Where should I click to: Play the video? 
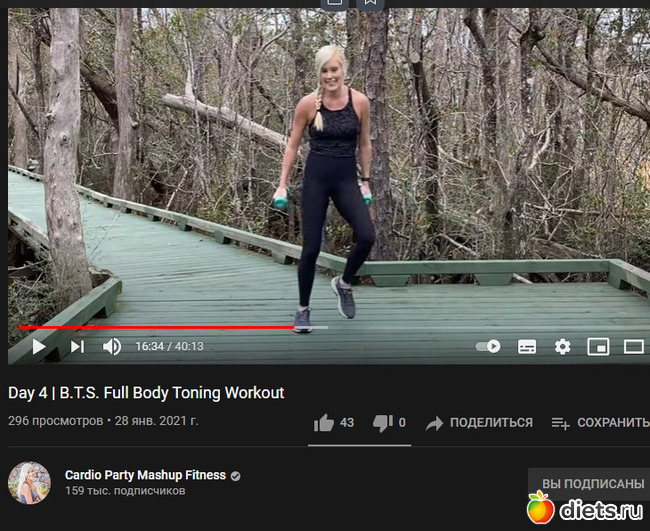(x=39, y=347)
